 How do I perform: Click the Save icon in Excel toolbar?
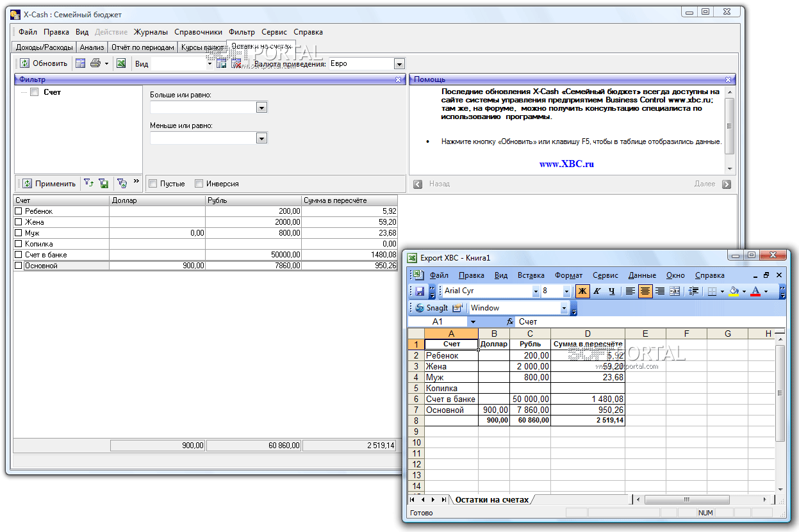(420, 291)
